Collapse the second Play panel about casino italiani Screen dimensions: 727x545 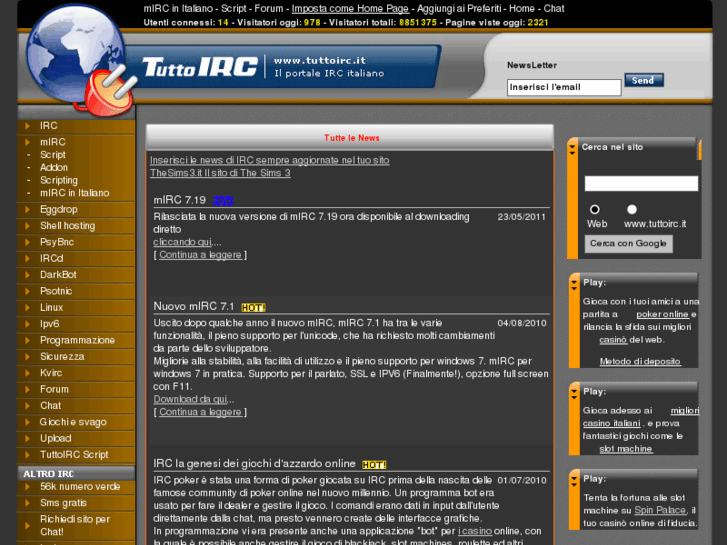click(x=574, y=394)
